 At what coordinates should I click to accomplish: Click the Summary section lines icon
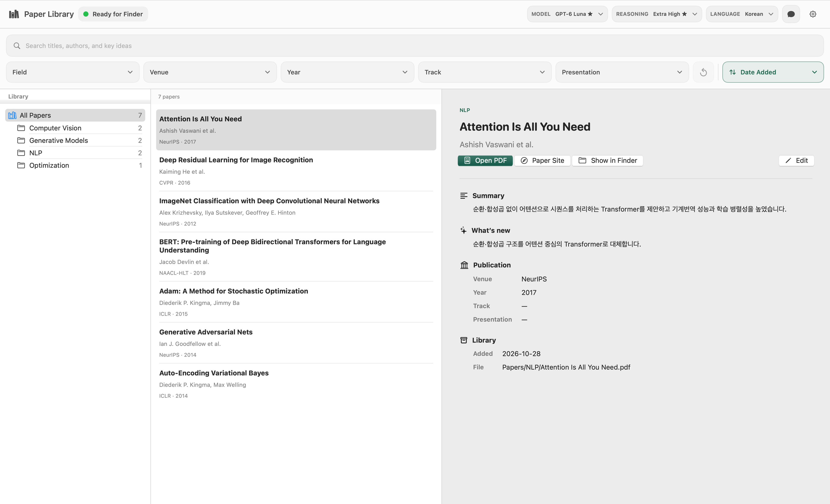point(464,195)
